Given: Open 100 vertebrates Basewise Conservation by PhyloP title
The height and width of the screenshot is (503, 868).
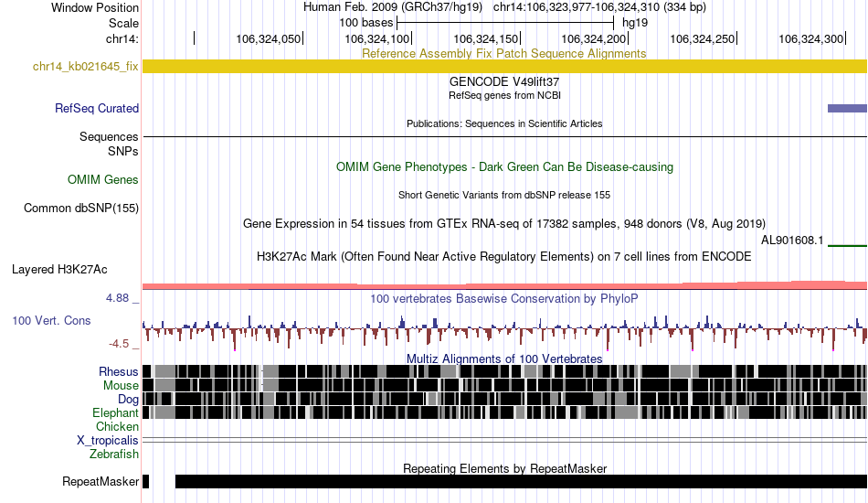Looking at the screenshot, I should coord(503,298).
